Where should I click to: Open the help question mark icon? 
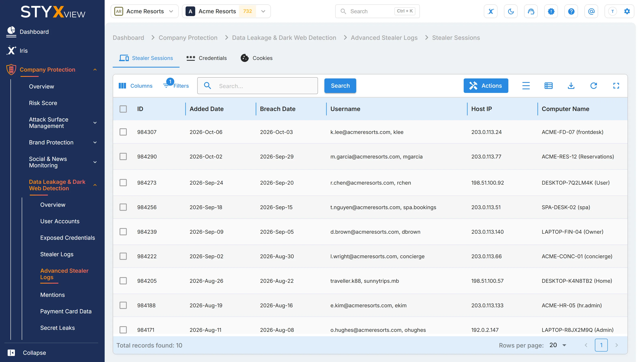click(571, 11)
